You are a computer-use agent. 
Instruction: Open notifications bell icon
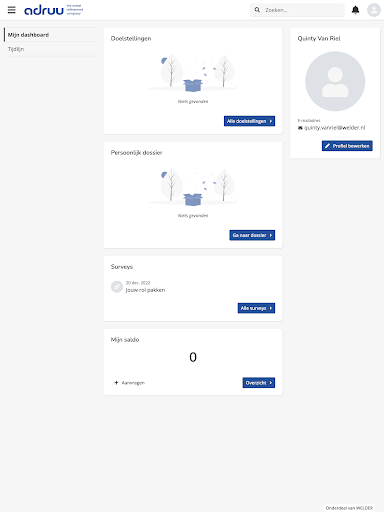356,10
